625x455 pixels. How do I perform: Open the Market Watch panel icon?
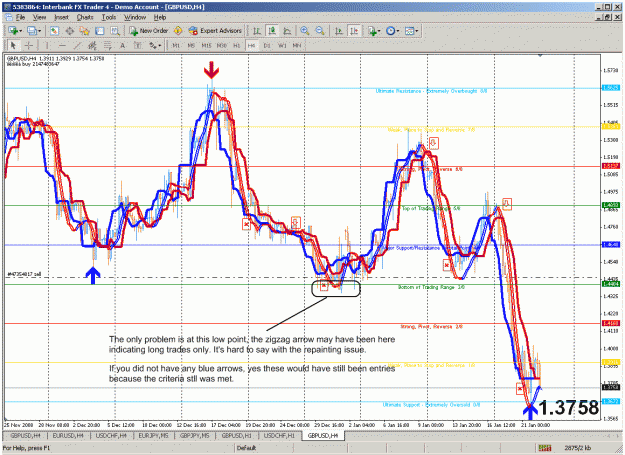click(x=55, y=31)
